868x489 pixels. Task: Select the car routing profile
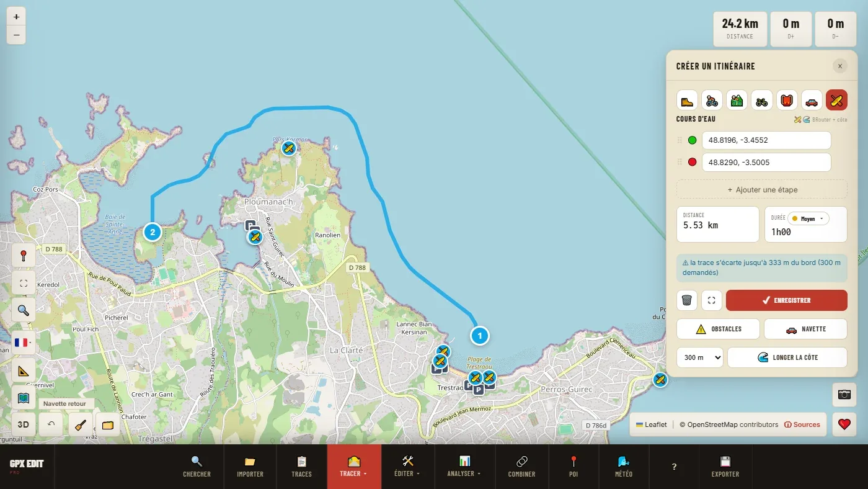click(x=812, y=100)
